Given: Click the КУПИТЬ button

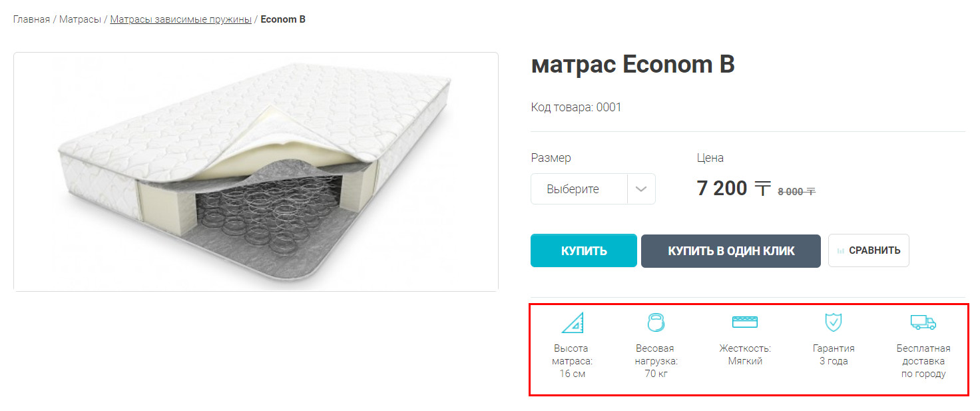Looking at the screenshot, I should [584, 250].
